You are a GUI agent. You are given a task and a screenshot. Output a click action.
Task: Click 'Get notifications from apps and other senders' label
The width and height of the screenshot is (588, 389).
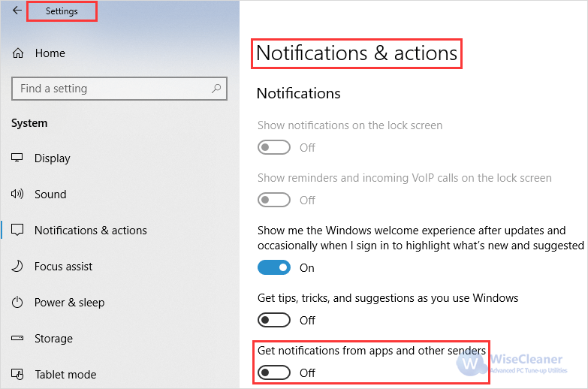[x=372, y=351]
